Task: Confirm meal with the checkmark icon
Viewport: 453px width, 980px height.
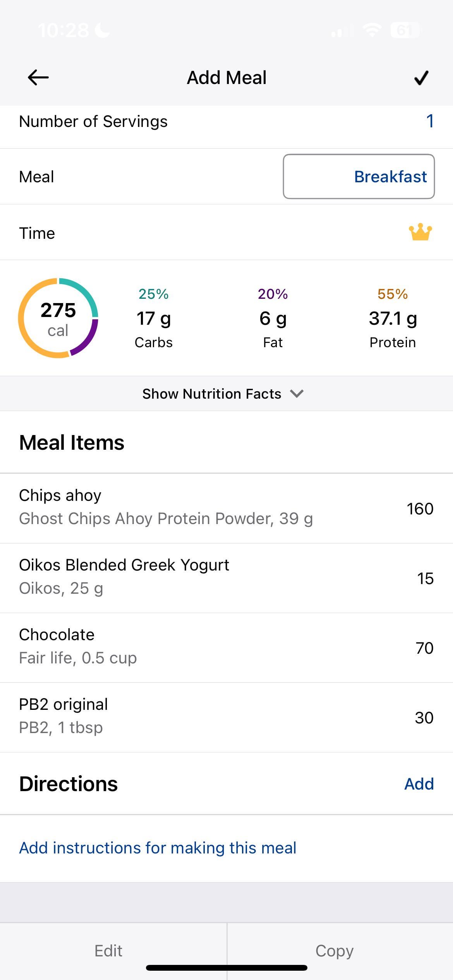Action: click(421, 77)
